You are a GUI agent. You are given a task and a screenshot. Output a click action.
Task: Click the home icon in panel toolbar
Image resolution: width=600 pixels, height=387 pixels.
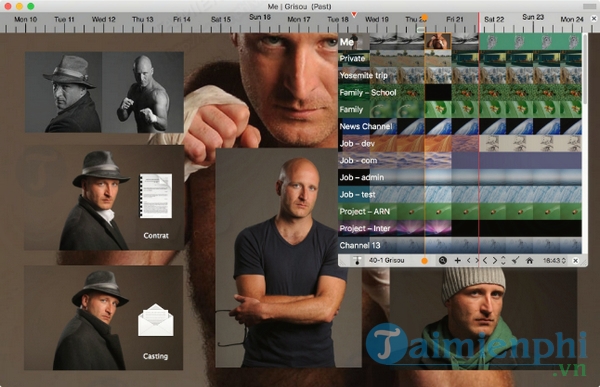click(530, 260)
